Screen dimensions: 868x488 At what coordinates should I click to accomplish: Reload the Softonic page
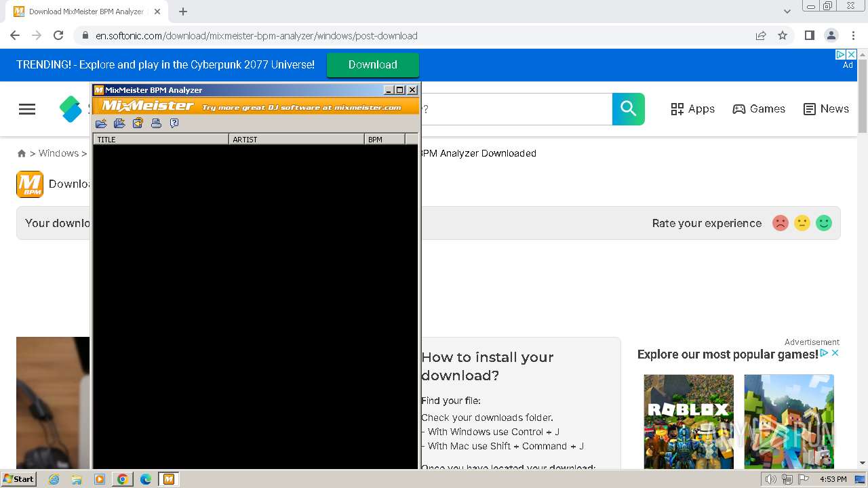58,35
